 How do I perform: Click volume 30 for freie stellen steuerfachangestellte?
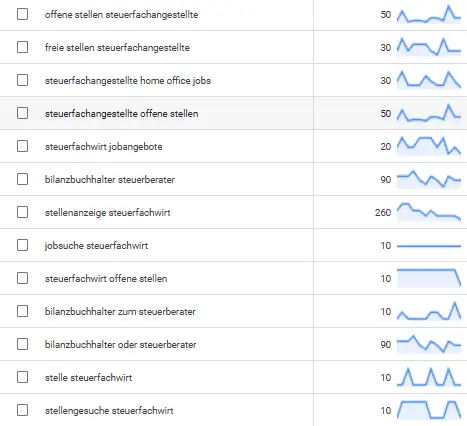[386, 47]
